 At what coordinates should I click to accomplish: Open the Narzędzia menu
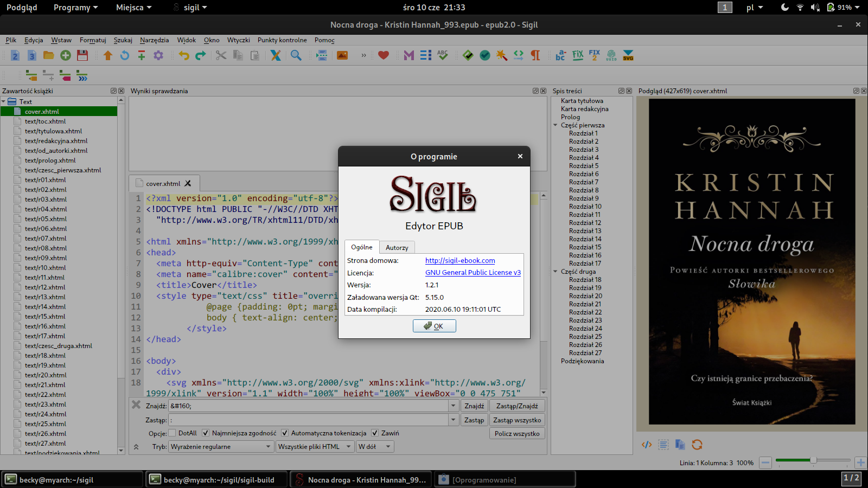pyautogui.click(x=155, y=40)
